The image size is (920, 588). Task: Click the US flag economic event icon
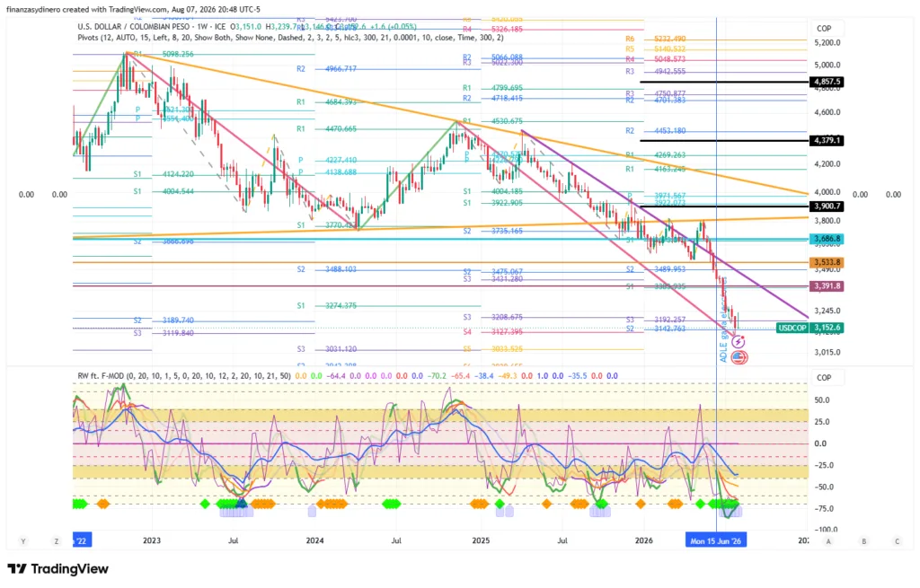pyautogui.click(x=739, y=356)
